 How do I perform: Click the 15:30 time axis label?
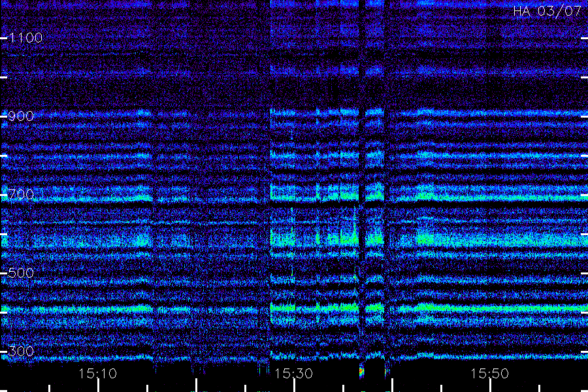[x=293, y=374]
